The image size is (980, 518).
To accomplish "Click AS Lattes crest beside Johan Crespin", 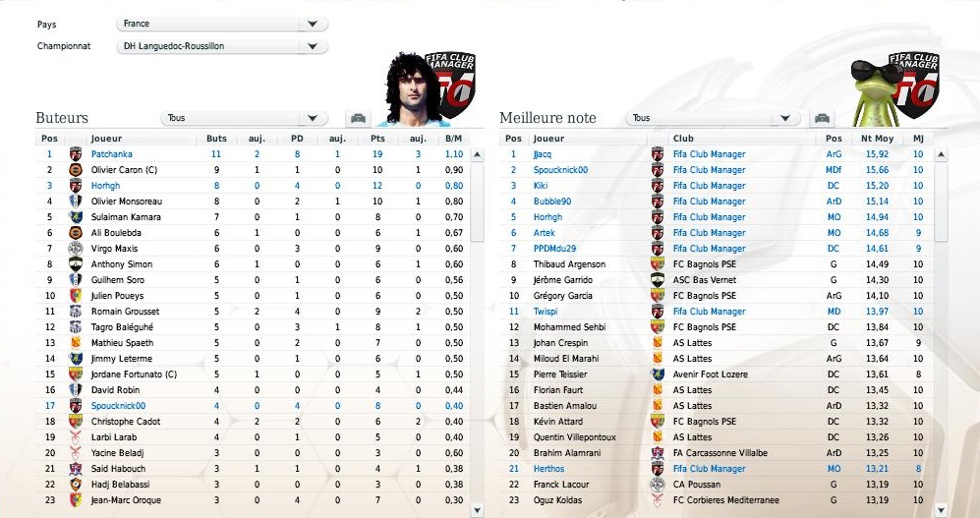I will click(658, 342).
